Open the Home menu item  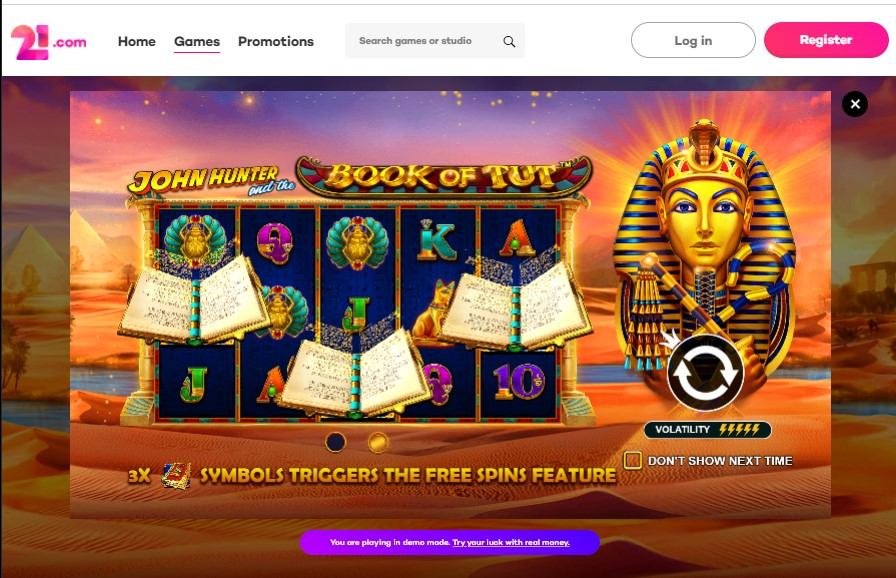tap(137, 41)
